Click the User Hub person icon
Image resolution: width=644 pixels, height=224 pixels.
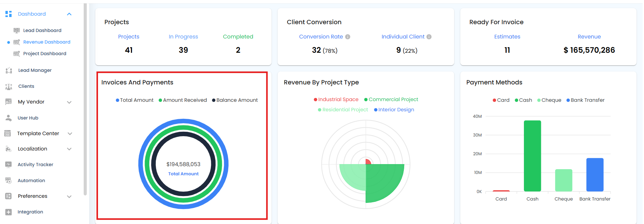tap(9, 118)
